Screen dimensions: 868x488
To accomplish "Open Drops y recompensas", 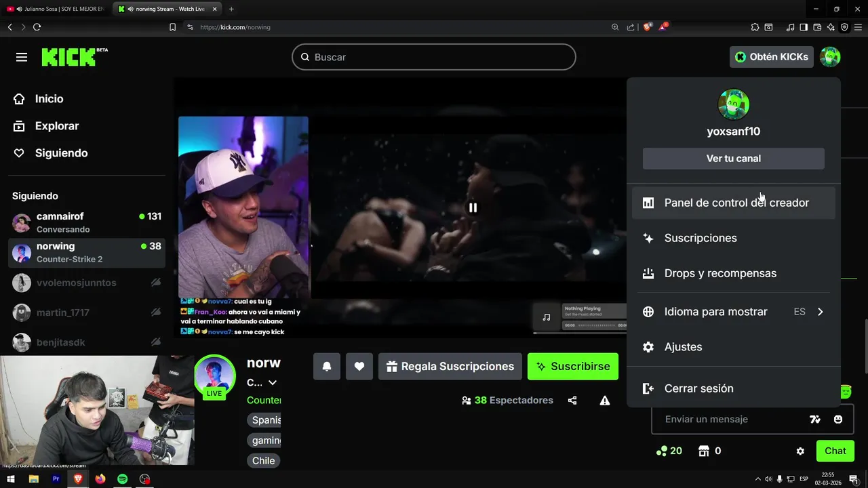I will [734, 273].
